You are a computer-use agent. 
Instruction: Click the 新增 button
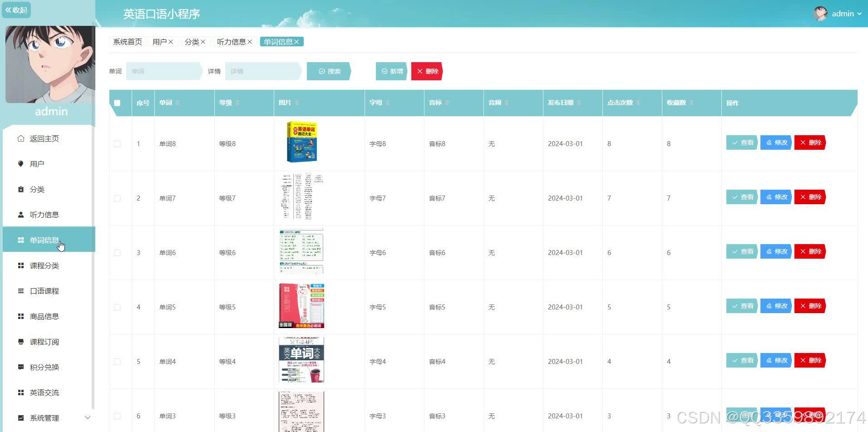(392, 71)
